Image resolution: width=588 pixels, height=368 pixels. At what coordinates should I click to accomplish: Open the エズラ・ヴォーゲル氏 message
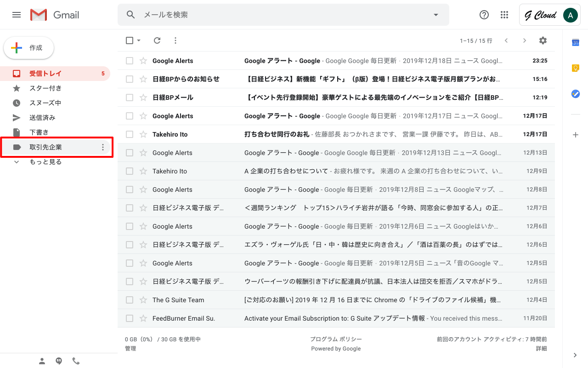[336, 245]
